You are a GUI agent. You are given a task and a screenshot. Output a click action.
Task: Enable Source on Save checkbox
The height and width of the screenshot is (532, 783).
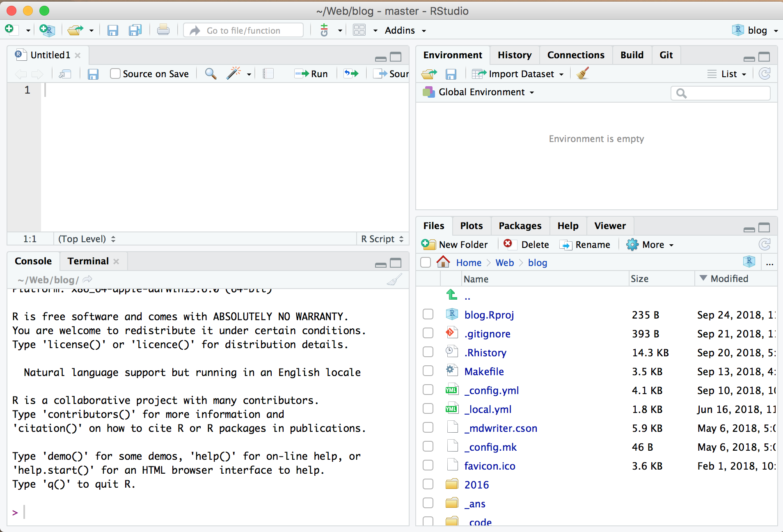(x=115, y=73)
